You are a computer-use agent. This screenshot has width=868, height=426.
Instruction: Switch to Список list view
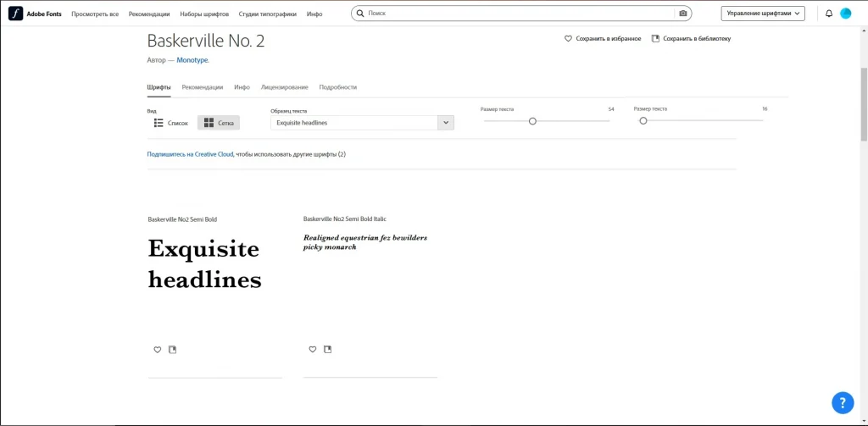pos(171,123)
